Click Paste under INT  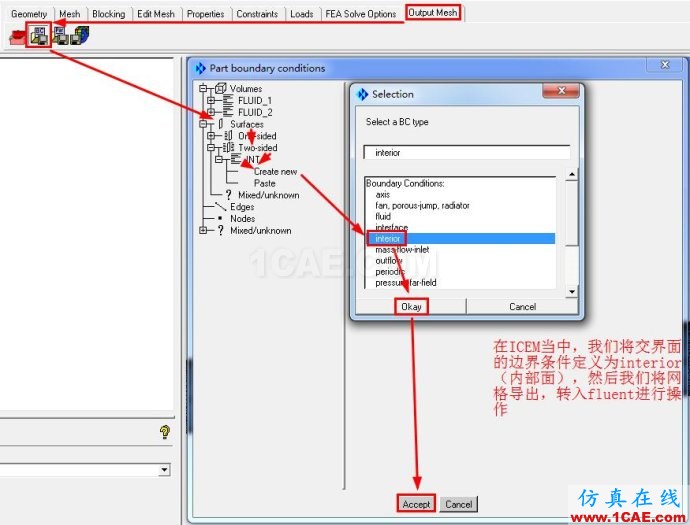click(x=264, y=183)
